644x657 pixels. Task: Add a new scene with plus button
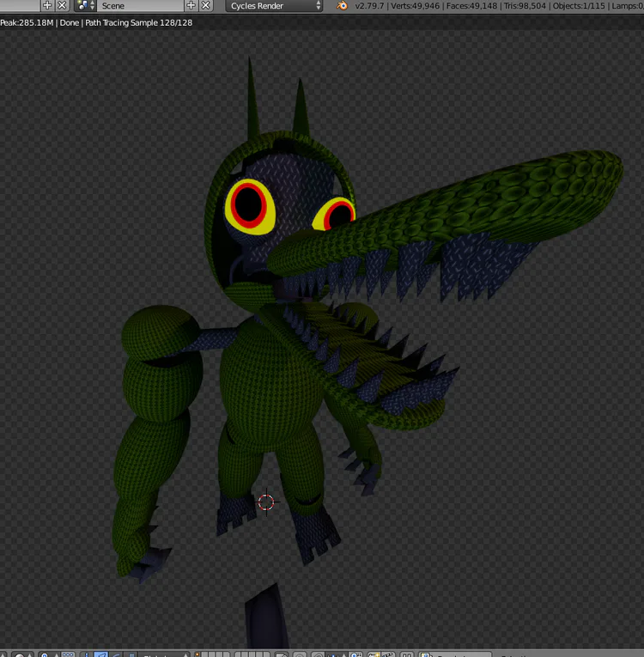click(x=191, y=5)
